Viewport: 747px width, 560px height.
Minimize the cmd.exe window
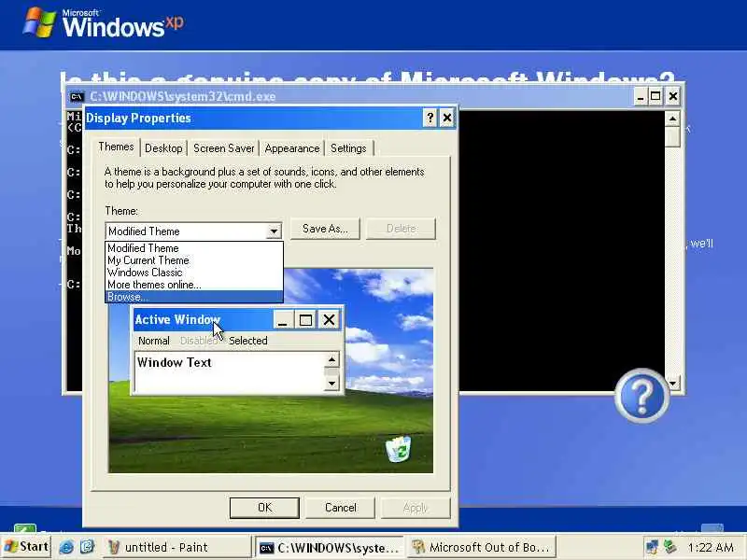pyautogui.click(x=641, y=97)
